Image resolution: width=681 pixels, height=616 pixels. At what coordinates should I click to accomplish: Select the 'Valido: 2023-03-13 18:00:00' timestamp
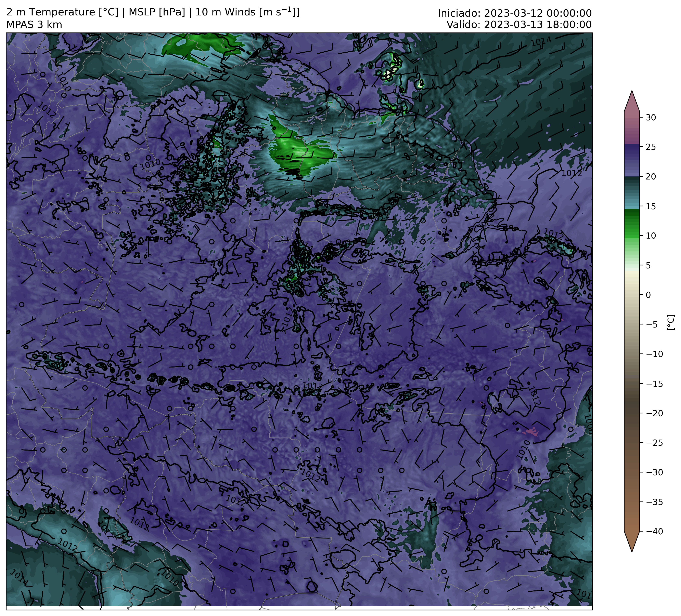click(519, 25)
